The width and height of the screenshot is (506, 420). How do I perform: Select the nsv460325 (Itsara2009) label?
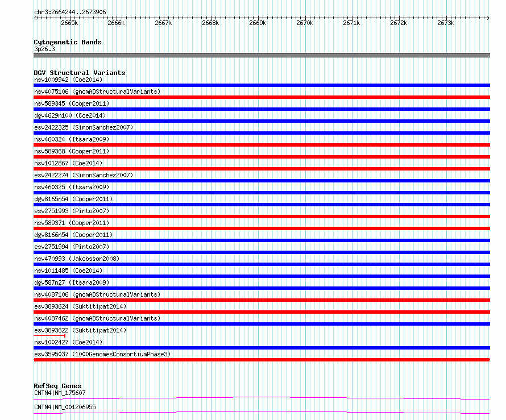tap(72, 187)
